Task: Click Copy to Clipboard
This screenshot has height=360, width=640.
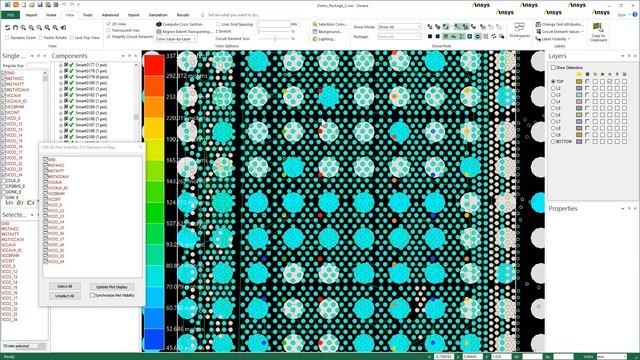Action: 598,32
